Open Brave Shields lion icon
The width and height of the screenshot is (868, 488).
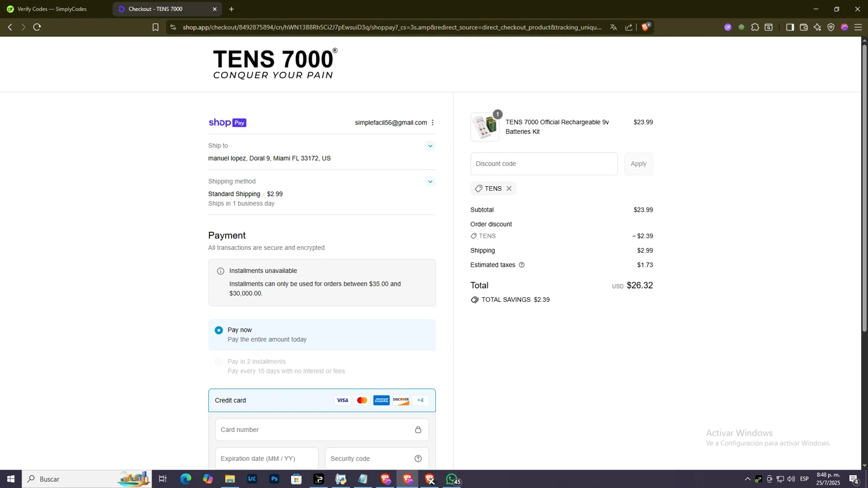646,27
